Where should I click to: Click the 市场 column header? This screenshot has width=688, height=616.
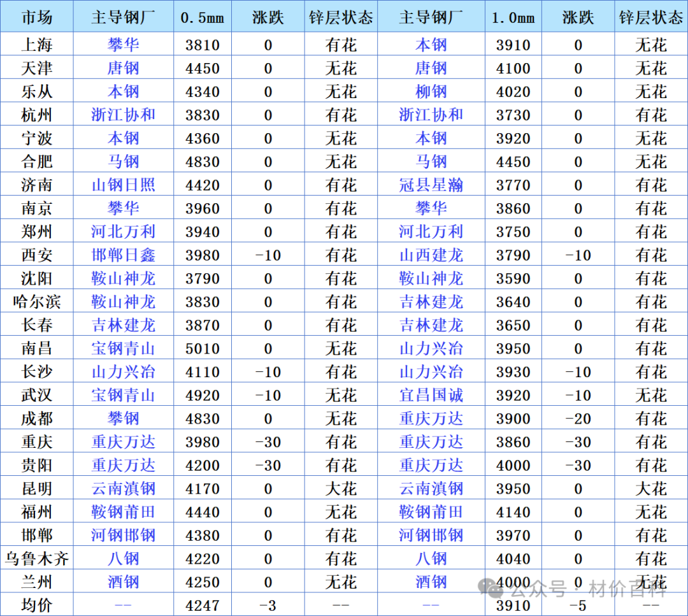37,17
